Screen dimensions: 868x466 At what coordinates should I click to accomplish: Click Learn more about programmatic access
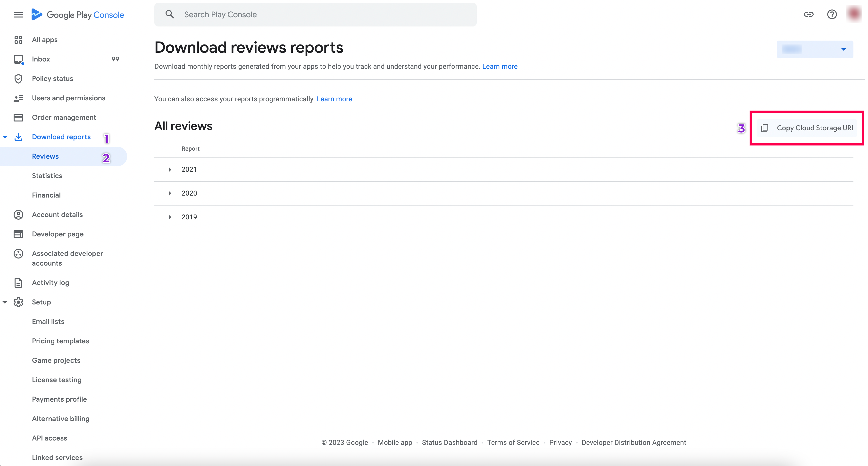click(334, 99)
